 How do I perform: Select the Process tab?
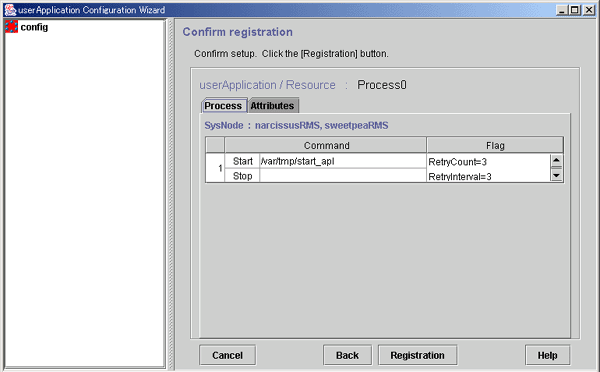223,106
